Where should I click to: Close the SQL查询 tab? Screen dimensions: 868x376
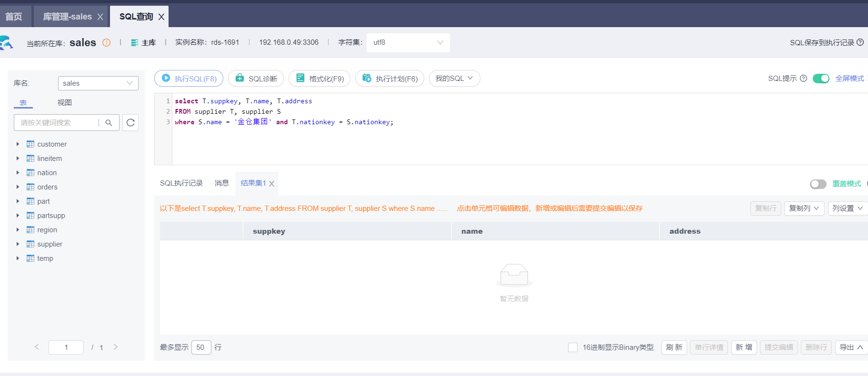click(x=161, y=17)
